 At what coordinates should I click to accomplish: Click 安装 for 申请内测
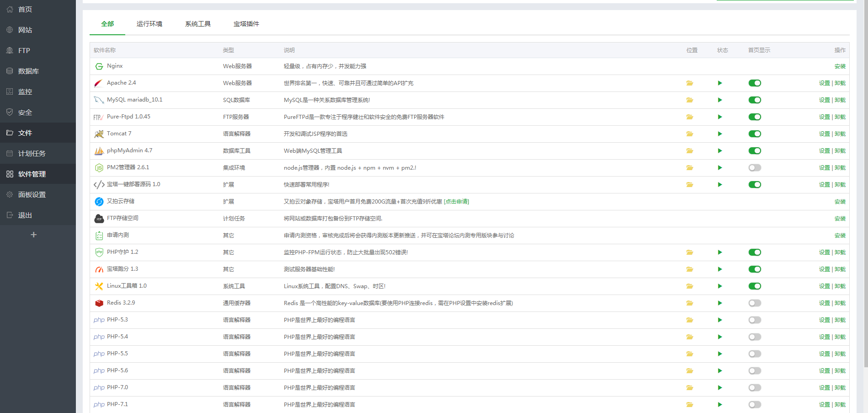click(840, 236)
